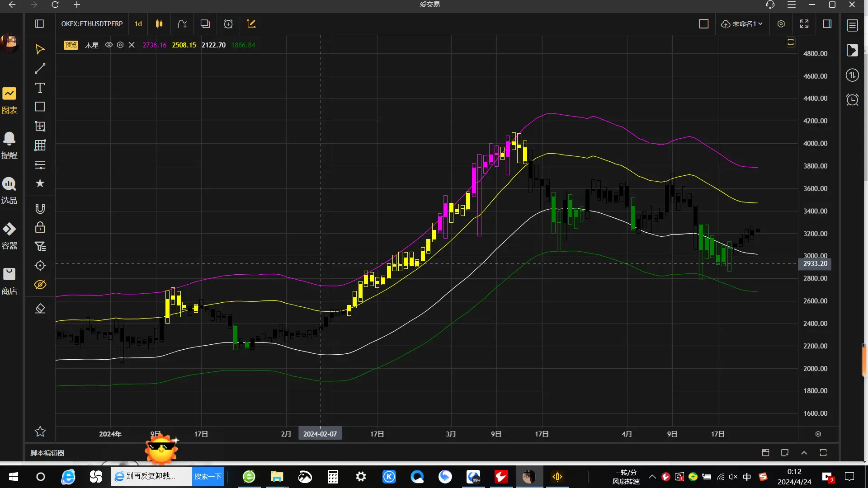The width and height of the screenshot is (868, 488).
Task: Expand the script editor panel chevron
Action: 804,453
